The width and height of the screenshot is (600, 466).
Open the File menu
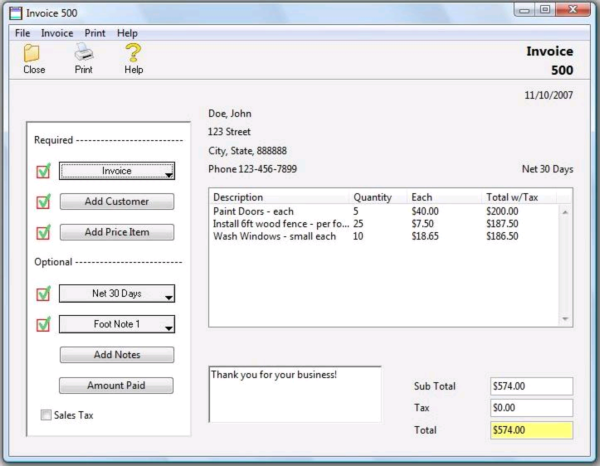[23, 33]
